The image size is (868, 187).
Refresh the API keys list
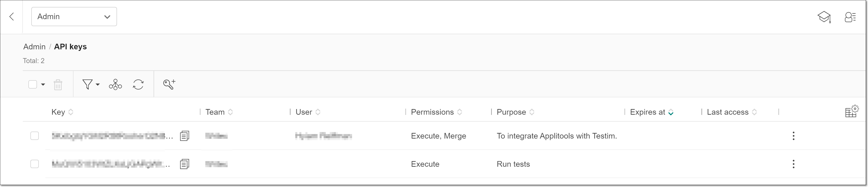(x=138, y=84)
